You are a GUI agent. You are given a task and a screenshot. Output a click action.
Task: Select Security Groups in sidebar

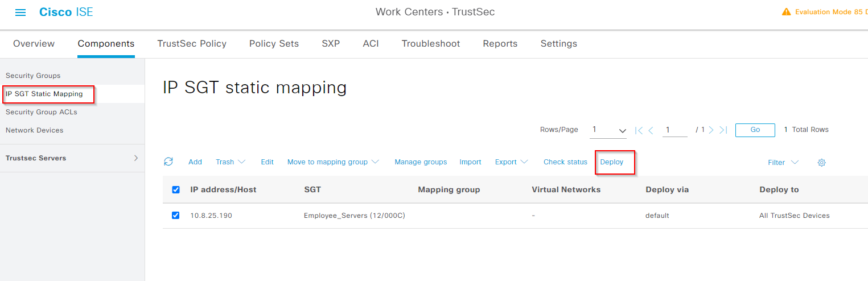click(33, 76)
